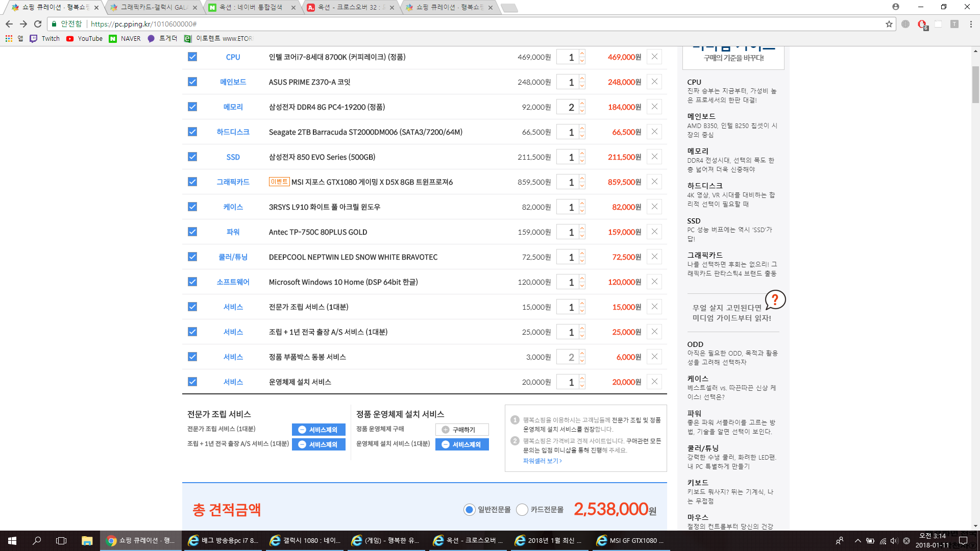Delete the 850 EVO SSD row
This screenshot has height=551, width=980.
(654, 157)
